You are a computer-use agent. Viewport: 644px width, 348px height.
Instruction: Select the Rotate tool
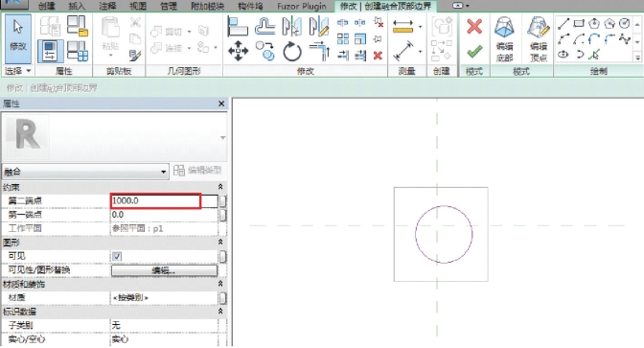292,52
